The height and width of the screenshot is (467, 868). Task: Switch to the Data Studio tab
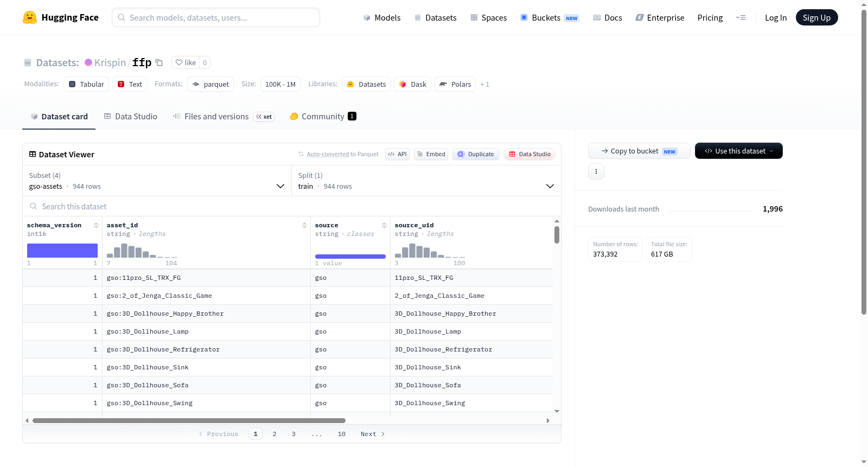tap(131, 117)
